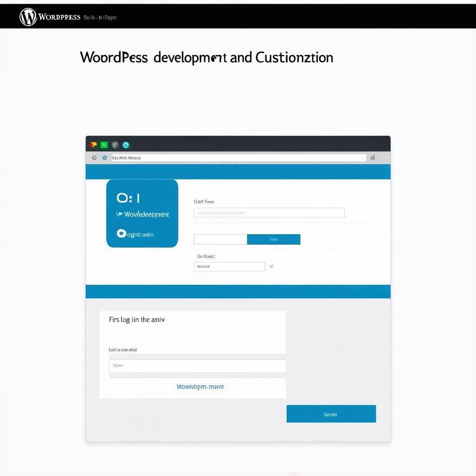Click the bird icon next to Wovledeebnent

click(119, 214)
